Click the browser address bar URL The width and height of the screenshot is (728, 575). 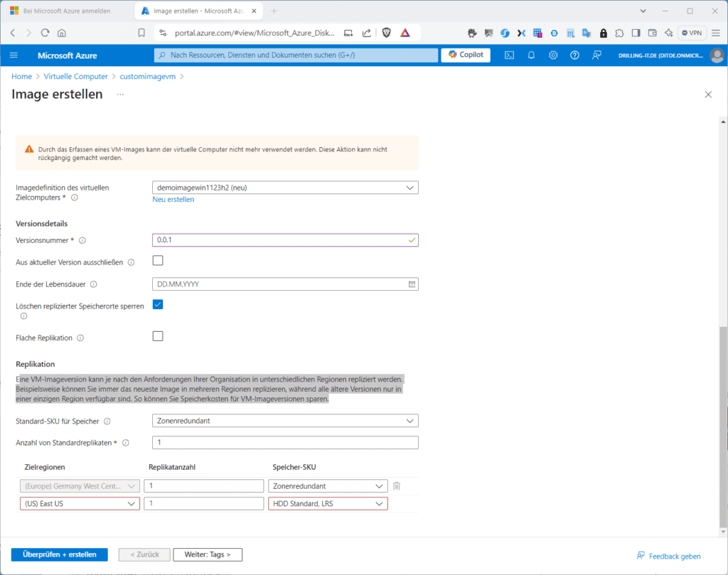255,33
